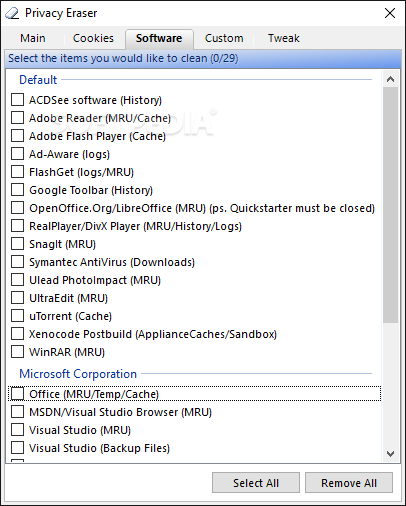Close the Privacy Eraser window
Screen dimensions: 406x506
pyautogui.click(x=390, y=13)
